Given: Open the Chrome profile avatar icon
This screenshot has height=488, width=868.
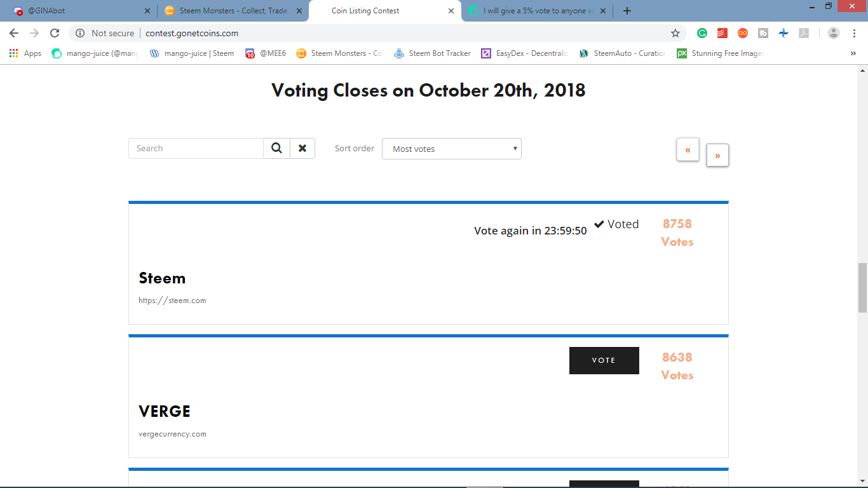Looking at the screenshot, I should pos(834,33).
